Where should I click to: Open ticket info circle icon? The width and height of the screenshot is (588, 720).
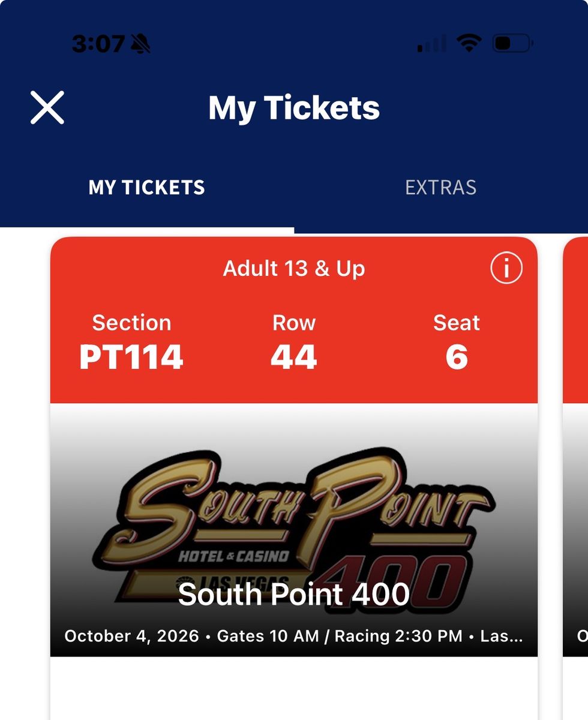tap(506, 268)
